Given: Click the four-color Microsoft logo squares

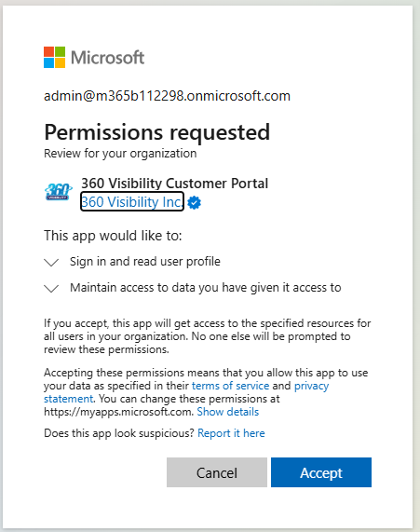Looking at the screenshot, I should 54,58.
